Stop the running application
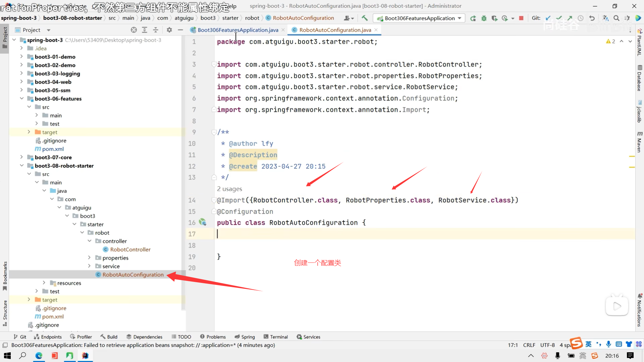644x362 pixels. pyautogui.click(x=521, y=18)
